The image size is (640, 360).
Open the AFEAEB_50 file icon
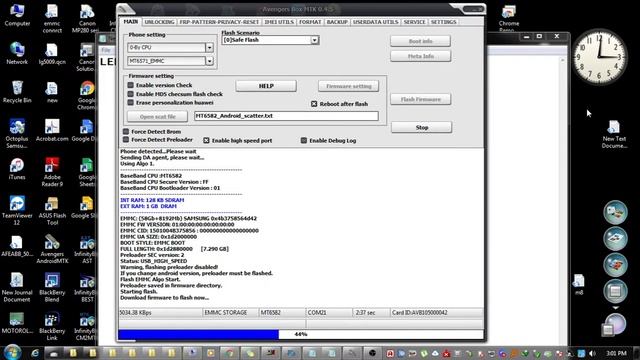17,246
